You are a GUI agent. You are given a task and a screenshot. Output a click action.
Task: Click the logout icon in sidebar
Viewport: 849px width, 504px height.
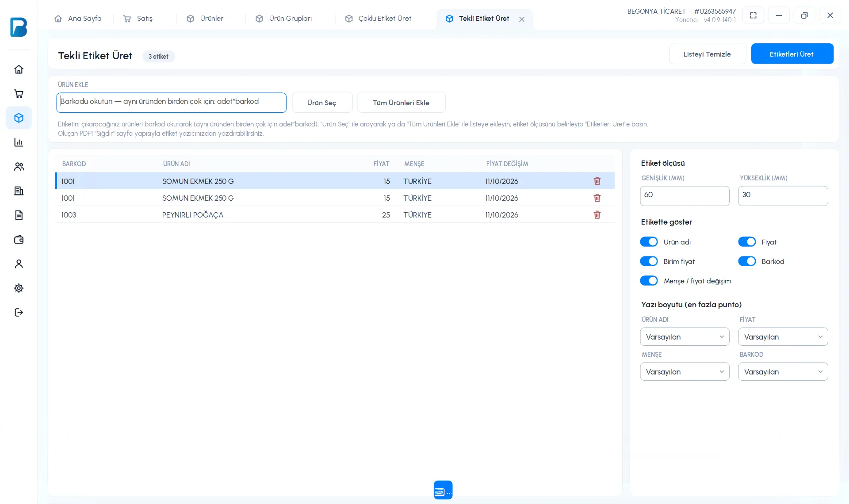click(x=19, y=313)
